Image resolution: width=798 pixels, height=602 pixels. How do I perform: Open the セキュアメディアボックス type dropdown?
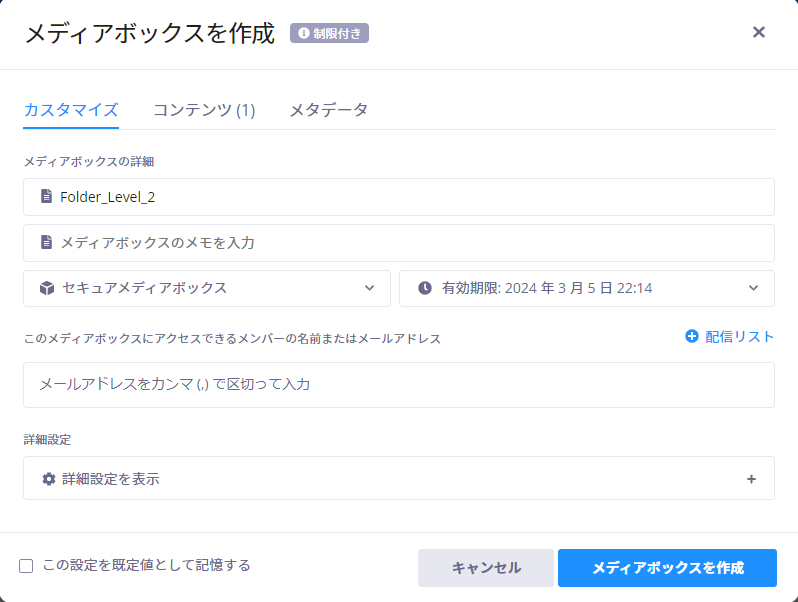coord(207,289)
